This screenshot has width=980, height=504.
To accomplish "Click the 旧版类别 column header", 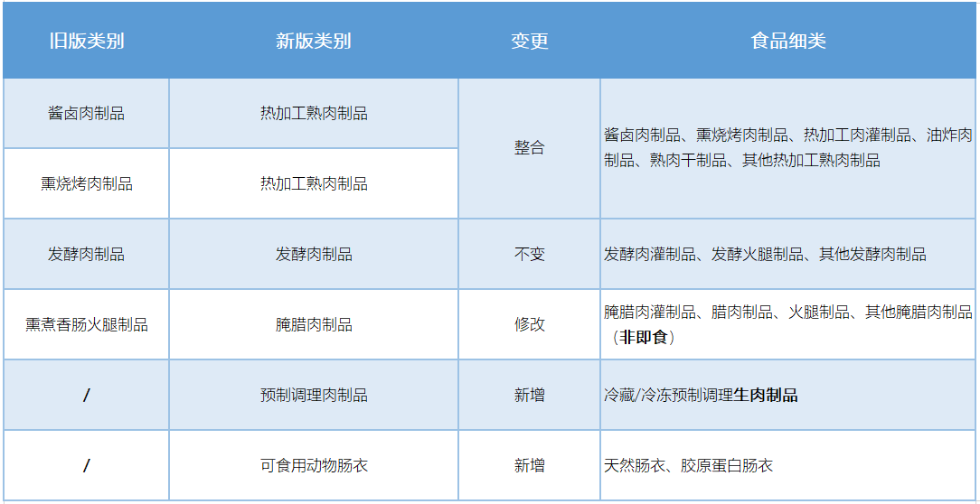I will (x=86, y=42).
